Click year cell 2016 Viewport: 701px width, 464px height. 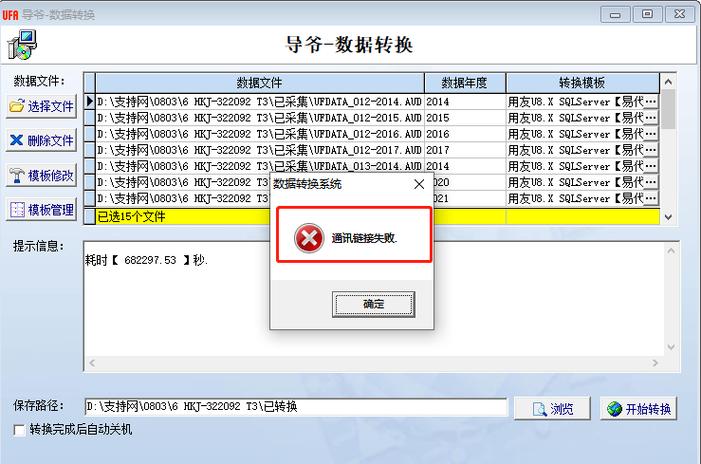[465, 134]
